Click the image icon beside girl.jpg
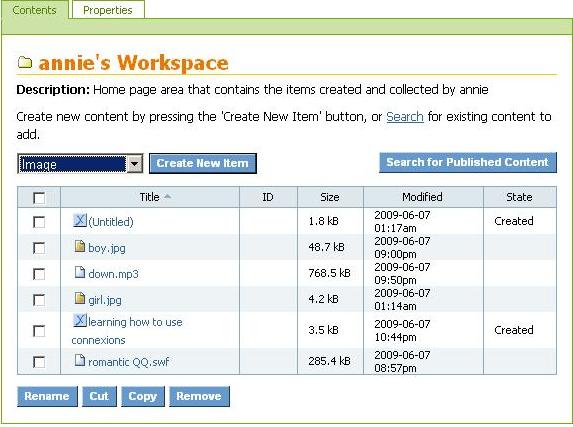573x427 pixels. 80,298
